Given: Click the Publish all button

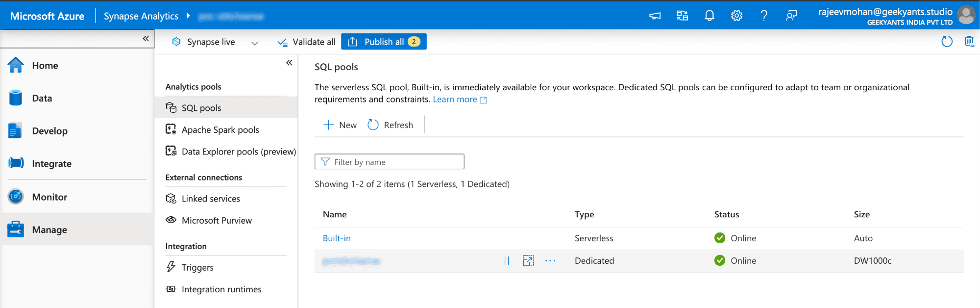Looking at the screenshot, I should tap(384, 42).
